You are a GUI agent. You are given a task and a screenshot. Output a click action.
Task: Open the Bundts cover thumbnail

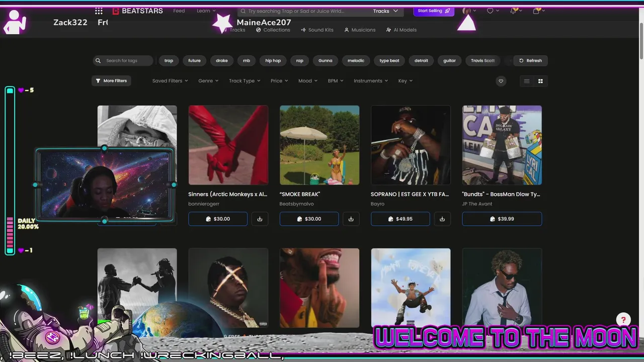click(502, 145)
